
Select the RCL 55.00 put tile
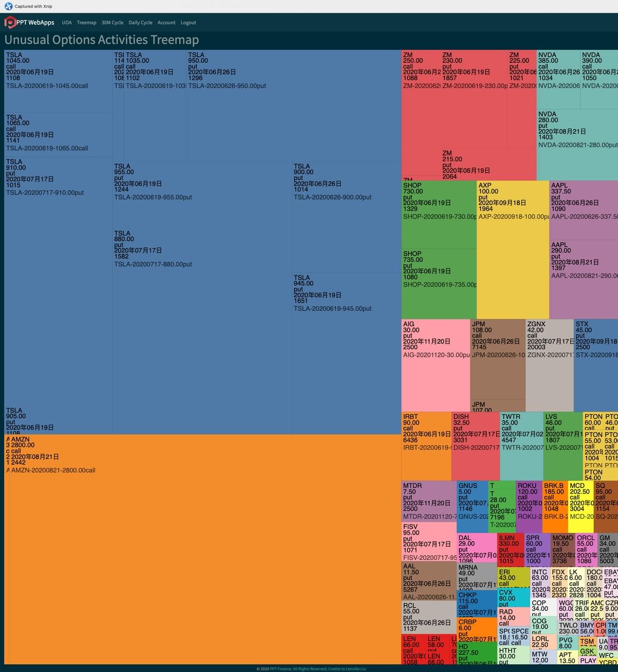point(429,617)
